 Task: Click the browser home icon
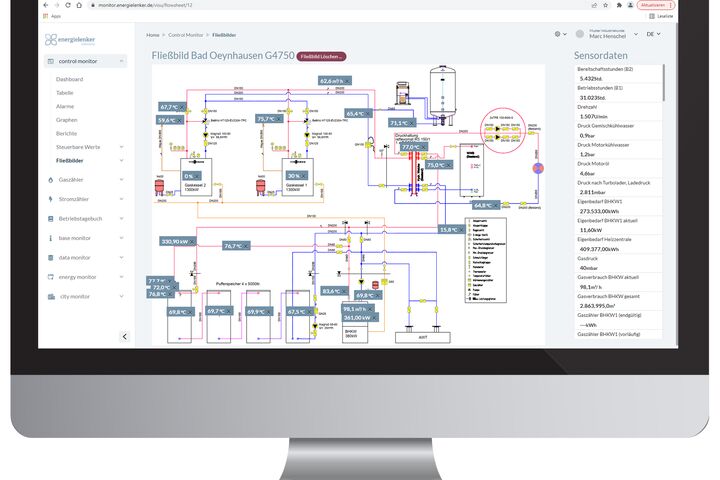point(79,5)
